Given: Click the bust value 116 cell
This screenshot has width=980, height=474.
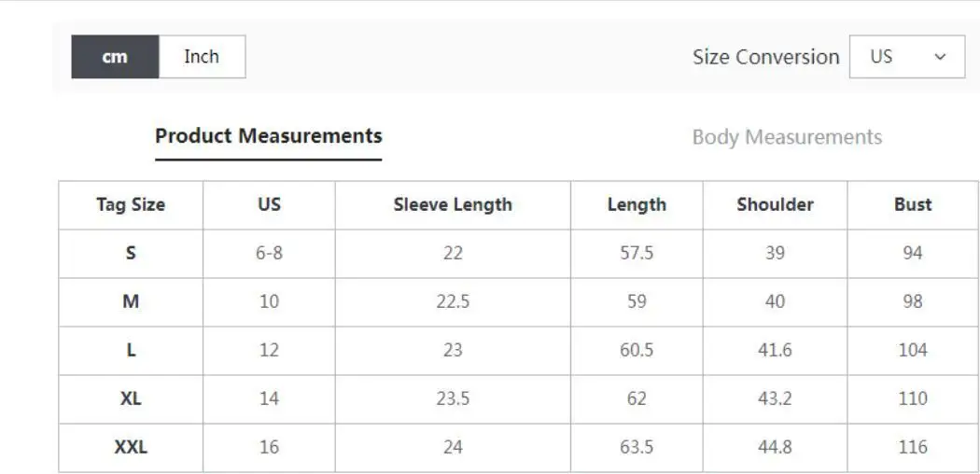Looking at the screenshot, I should (x=912, y=447).
